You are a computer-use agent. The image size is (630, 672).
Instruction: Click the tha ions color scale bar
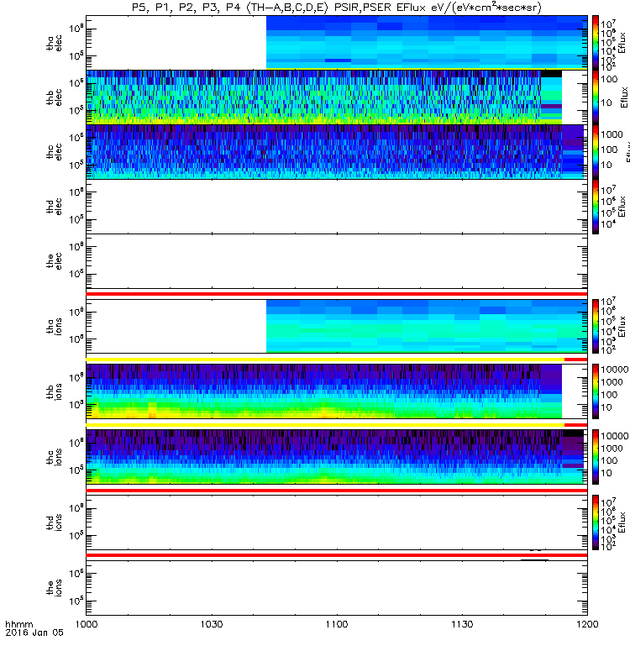(x=596, y=326)
